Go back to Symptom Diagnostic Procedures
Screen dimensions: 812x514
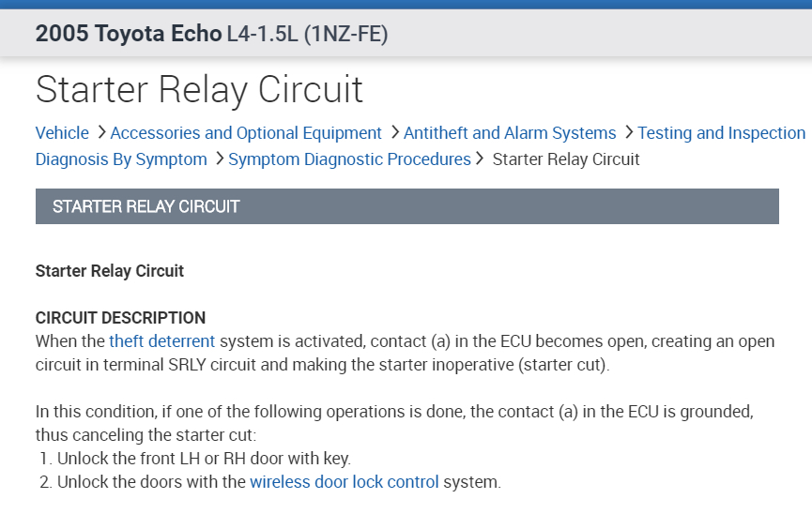(349, 159)
